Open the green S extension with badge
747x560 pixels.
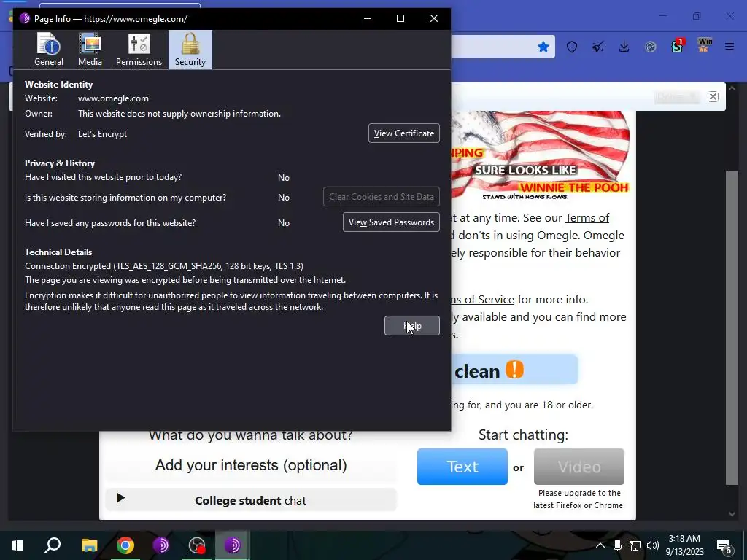[677, 46]
